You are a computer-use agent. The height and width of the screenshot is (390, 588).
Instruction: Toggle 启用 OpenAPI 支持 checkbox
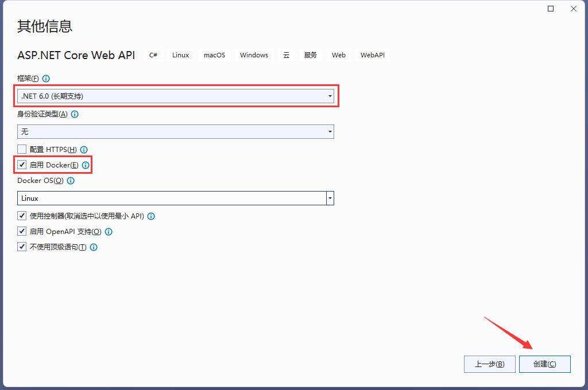pyautogui.click(x=22, y=231)
